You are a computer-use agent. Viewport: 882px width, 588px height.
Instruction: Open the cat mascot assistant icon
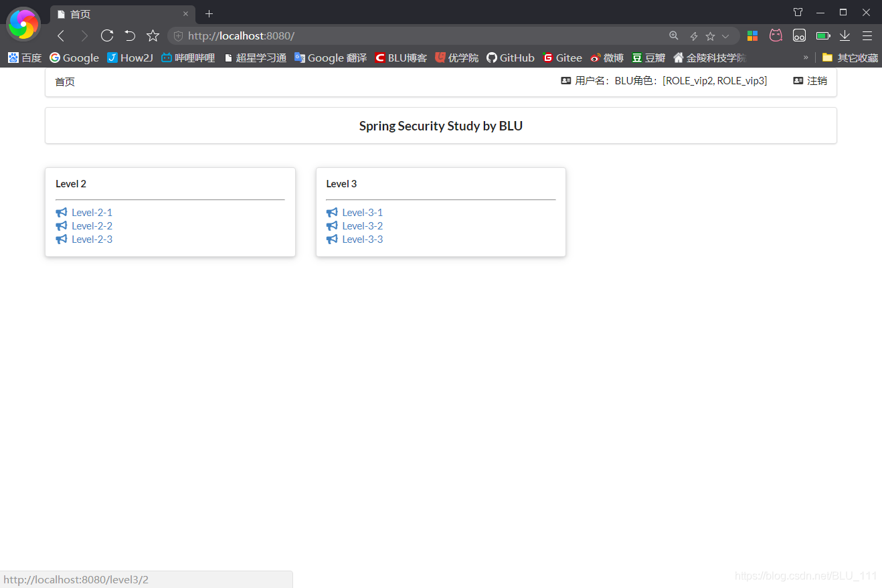[x=776, y=35]
